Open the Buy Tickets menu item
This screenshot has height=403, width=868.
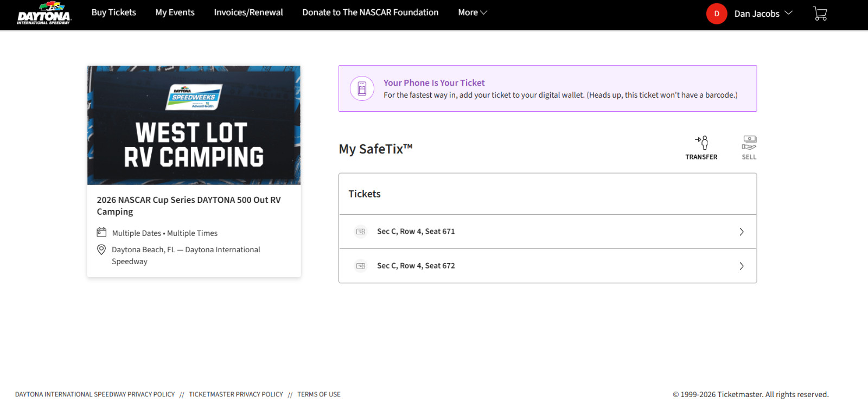tap(114, 12)
